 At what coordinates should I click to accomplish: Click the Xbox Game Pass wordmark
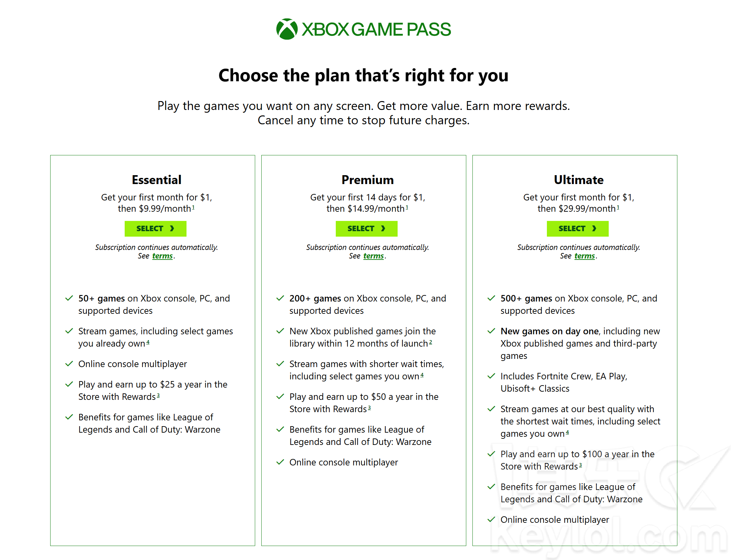point(376,29)
